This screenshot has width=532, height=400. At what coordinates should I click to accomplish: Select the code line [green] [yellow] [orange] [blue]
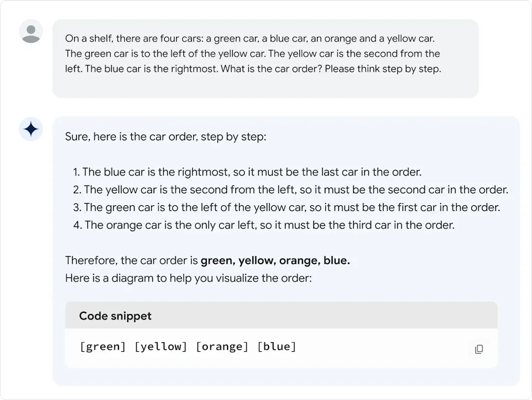tap(187, 346)
